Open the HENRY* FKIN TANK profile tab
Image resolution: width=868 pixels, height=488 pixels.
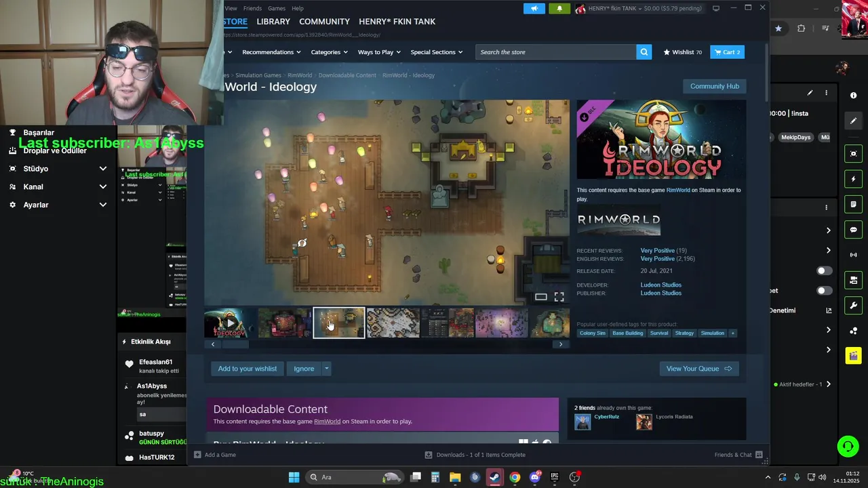click(397, 22)
